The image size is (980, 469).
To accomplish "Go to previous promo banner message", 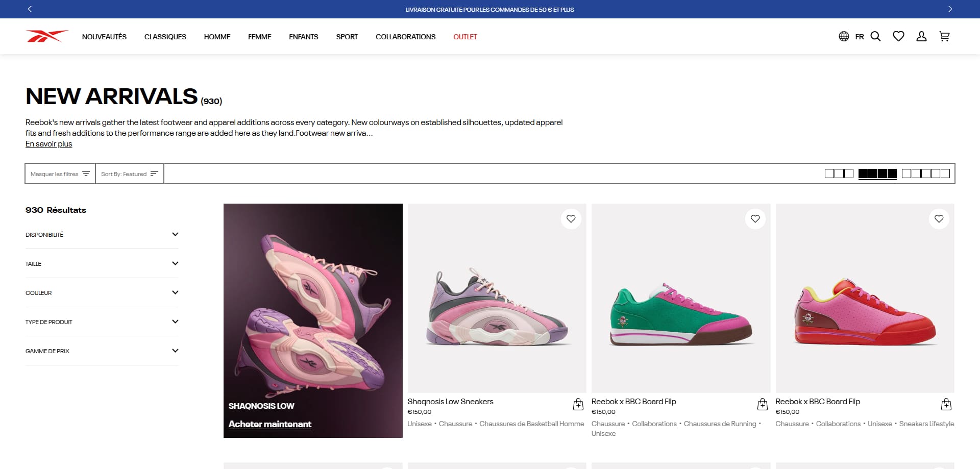I will pos(30,9).
